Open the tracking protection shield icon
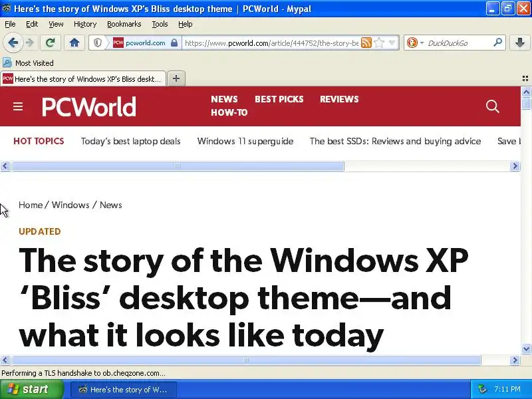This screenshot has width=532, height=399. coord(98,43)
